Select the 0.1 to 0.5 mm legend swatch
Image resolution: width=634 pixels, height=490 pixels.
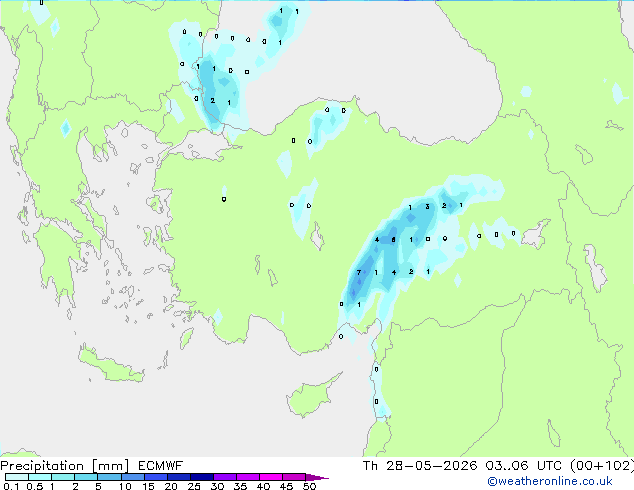(17, 477)
